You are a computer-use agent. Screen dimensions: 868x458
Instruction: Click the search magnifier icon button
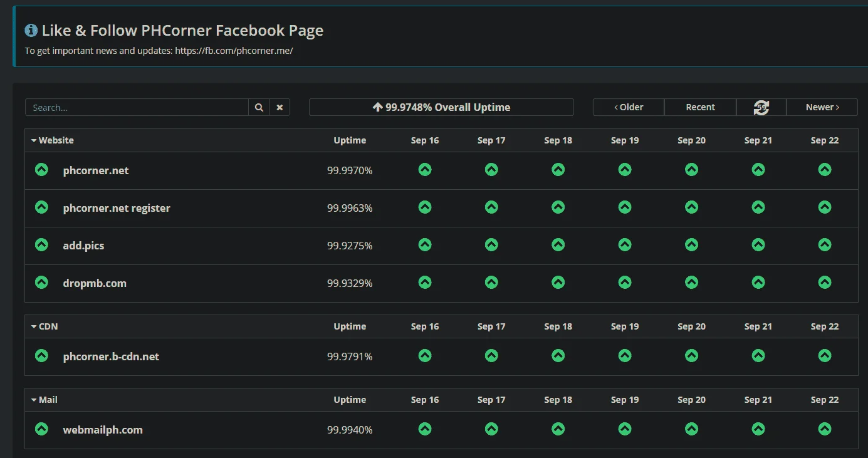click(259, 107)
